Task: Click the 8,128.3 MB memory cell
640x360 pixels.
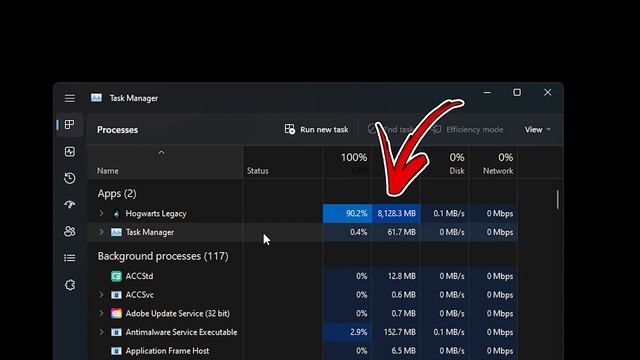Action: pos(396,213)
